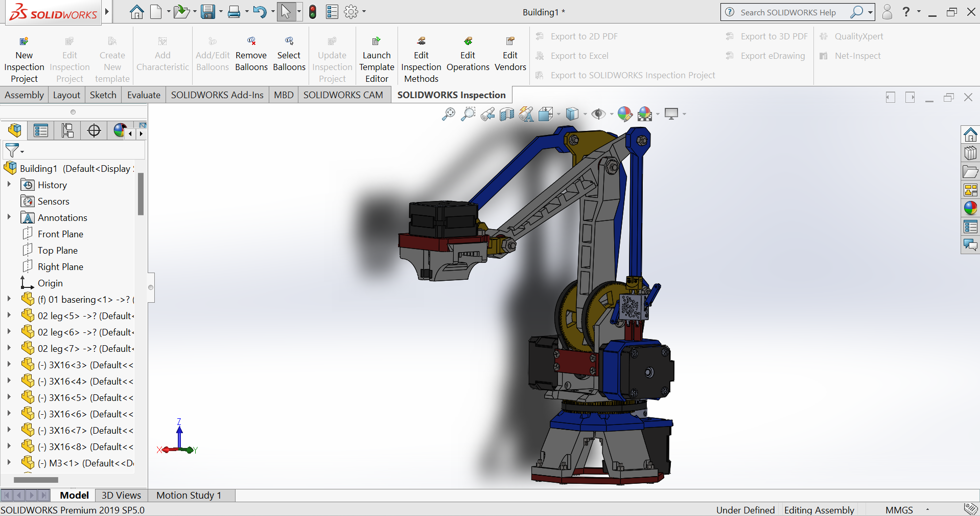The width and height of the screenshot is (980, 516).
Task: Open SOLIDWORKS Resources home icon in task pane
Action: [970, 135]
